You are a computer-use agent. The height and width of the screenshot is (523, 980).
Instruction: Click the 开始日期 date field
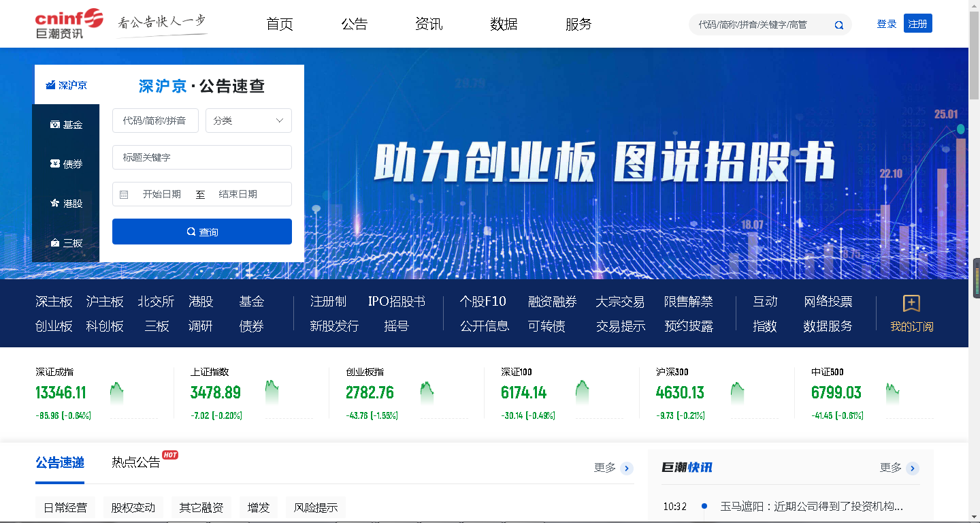coord(162,195)
